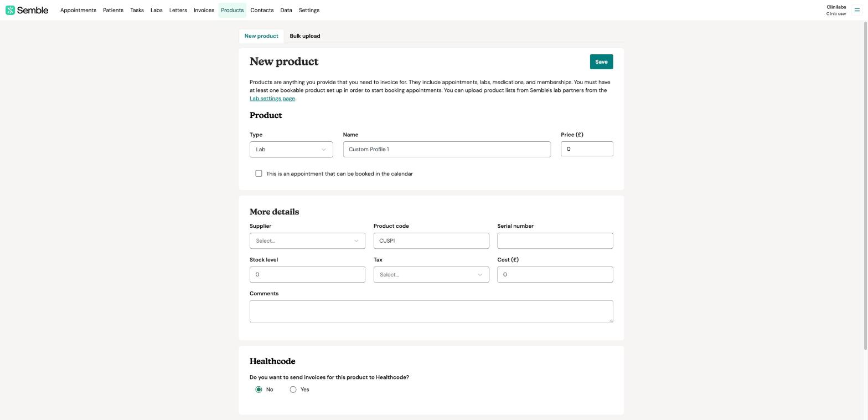Screen dimensions: 868x420
Task: Click the empty Serial number field
Action: click(x=555, y=241)
